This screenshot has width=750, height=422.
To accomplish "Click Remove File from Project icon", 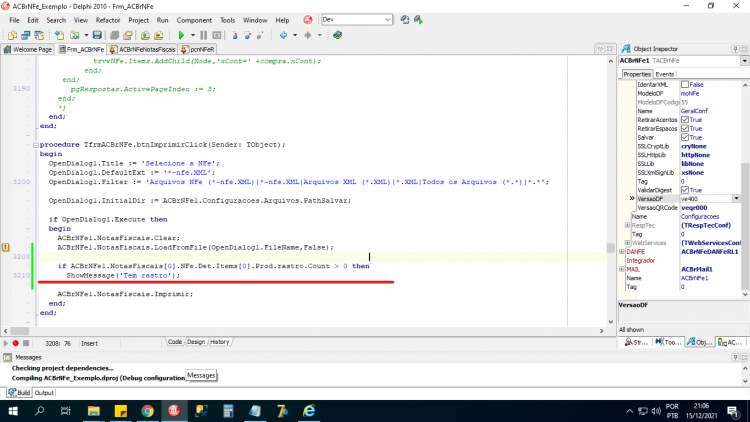I will coord(159,35).
